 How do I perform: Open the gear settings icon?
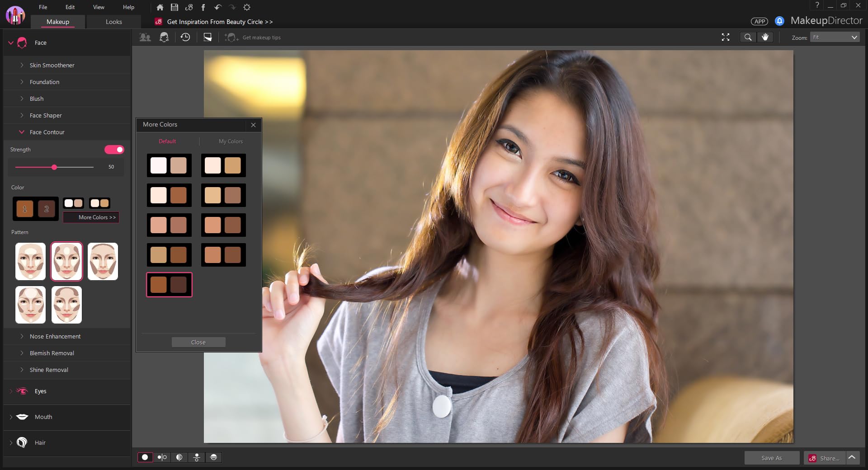point(247,7)
